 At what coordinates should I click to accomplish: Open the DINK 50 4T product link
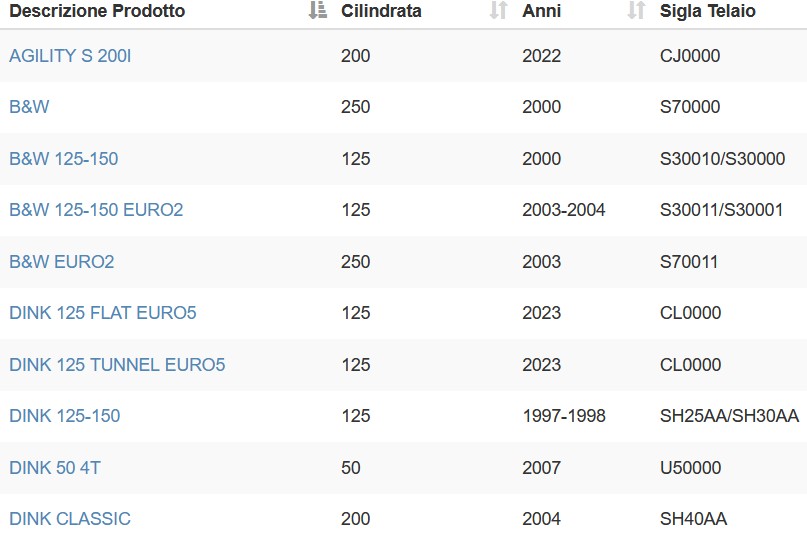55,468
